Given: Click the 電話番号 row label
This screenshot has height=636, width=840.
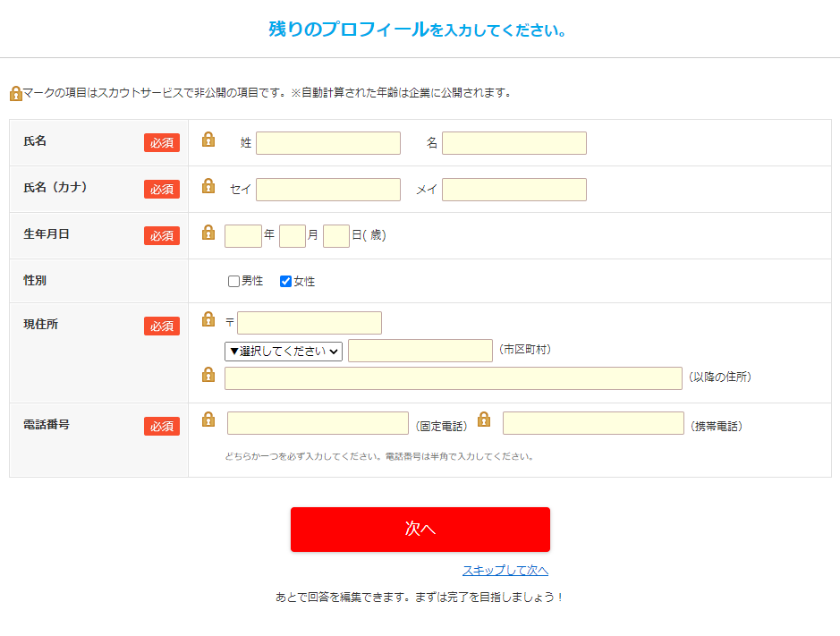Looking at the screenshot, I should click(47, 424).
